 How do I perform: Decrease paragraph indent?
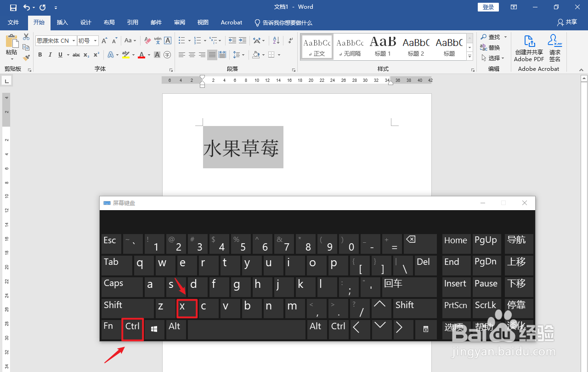[232, 40]
